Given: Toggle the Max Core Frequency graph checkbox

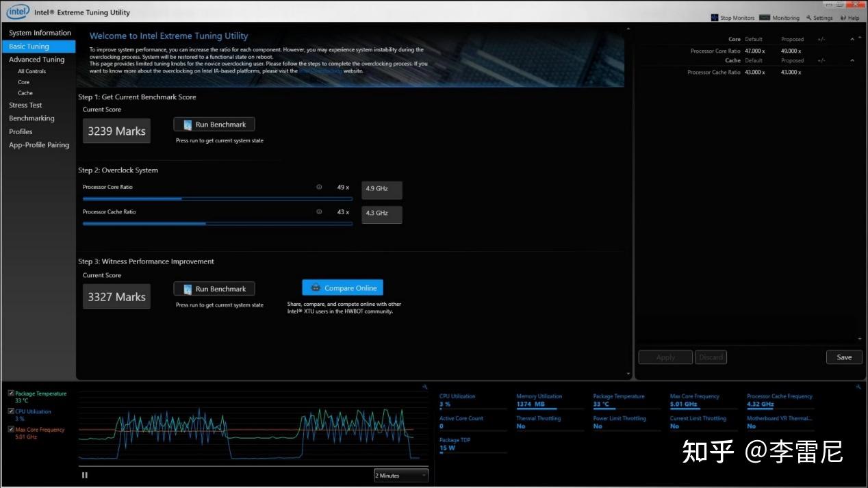Looking at the screenshot, I should [11, 430].
